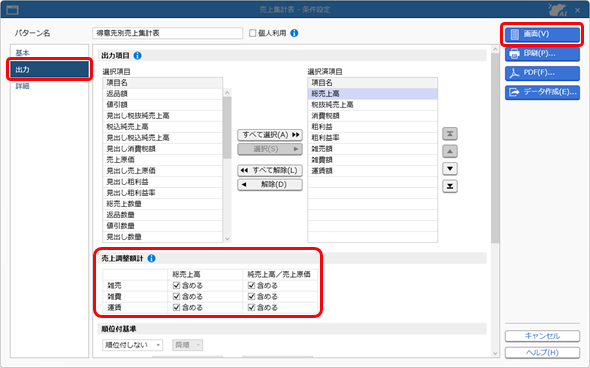Click すべて選択(A) to select all items
The image size is (590, 368).
(x=270, y=135)
